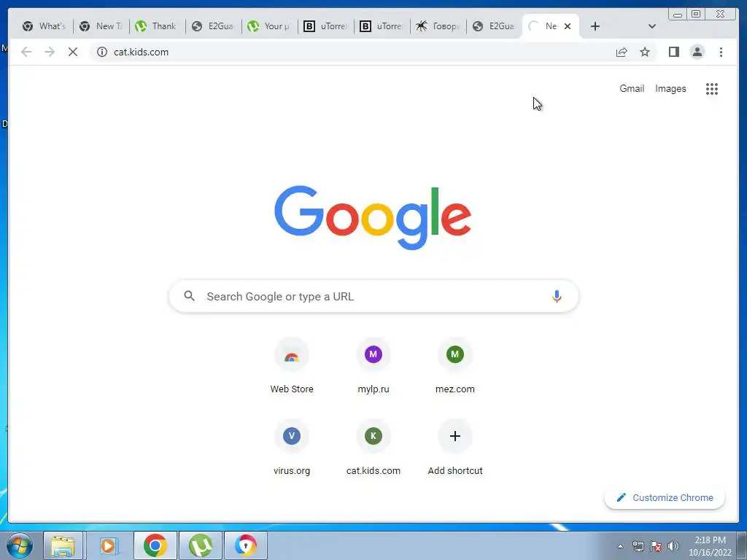Expand the tab search dropdown arrow
Viewport: 747px width, 560px height.
click(651, 26)
